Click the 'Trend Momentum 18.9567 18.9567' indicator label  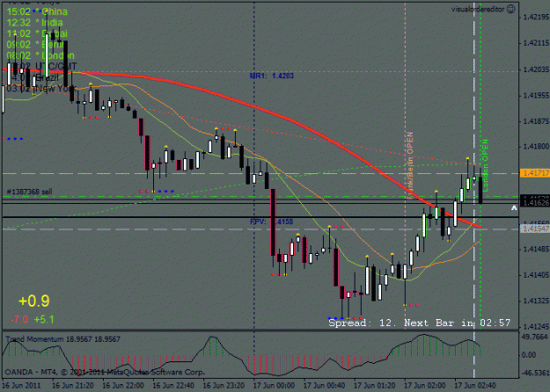(x=62, y=339)
